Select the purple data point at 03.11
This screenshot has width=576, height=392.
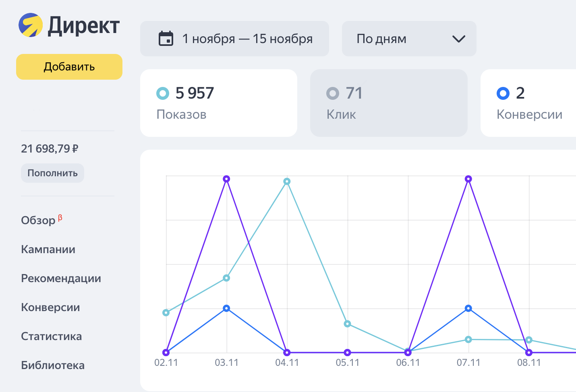pos(226,179)
